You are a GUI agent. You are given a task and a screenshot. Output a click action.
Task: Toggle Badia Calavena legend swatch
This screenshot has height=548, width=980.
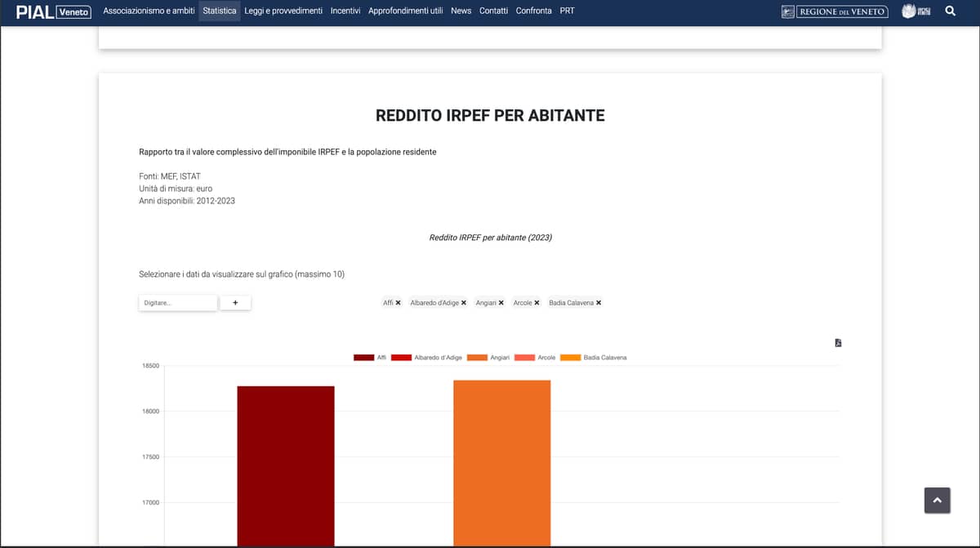tap(570, 358)
